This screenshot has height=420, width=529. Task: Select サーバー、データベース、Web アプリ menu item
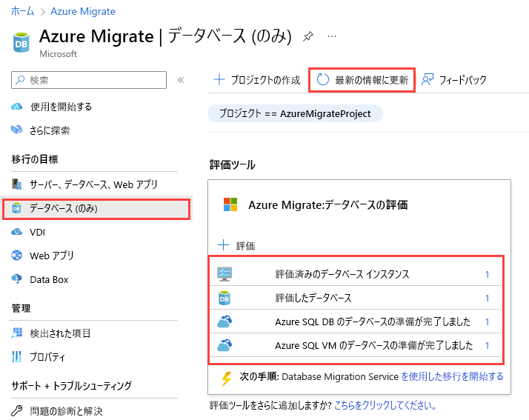[x=94, y=184]
